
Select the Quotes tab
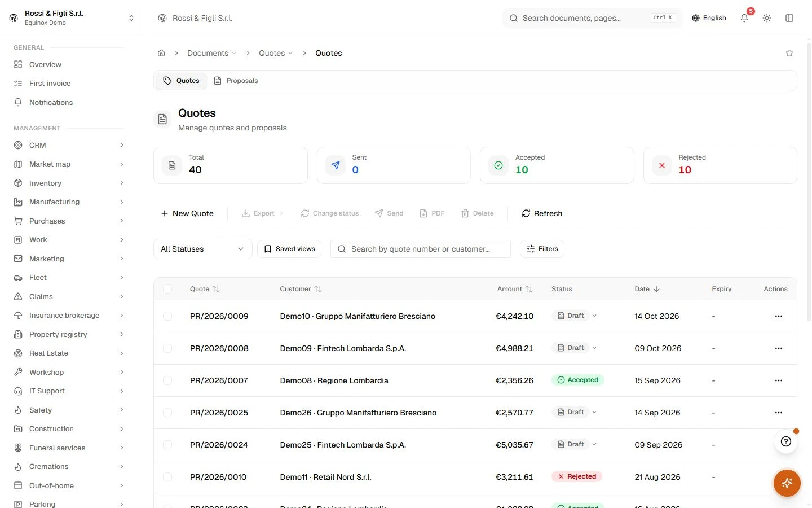pyautogui.click(x=181, y=81)
